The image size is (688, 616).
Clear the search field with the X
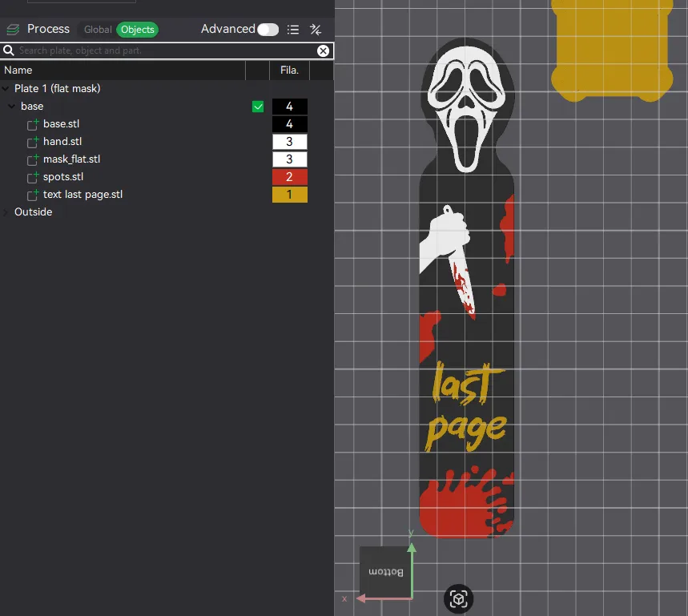[x=323, y=51]
